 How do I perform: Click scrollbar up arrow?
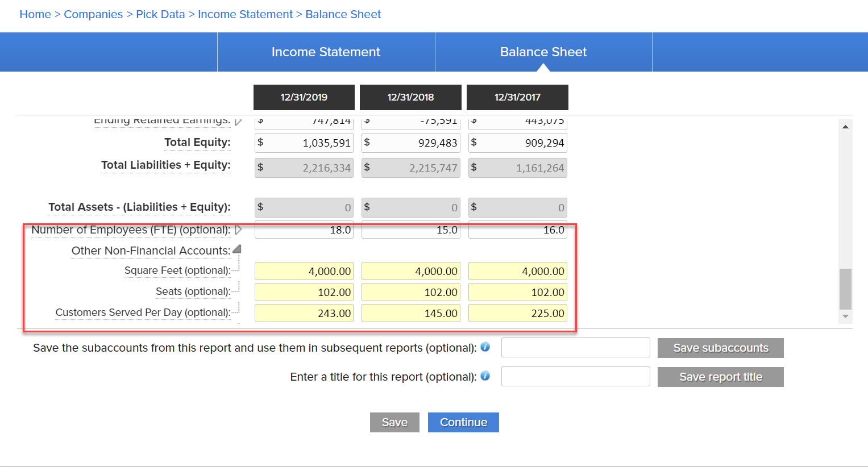(845, 126)
